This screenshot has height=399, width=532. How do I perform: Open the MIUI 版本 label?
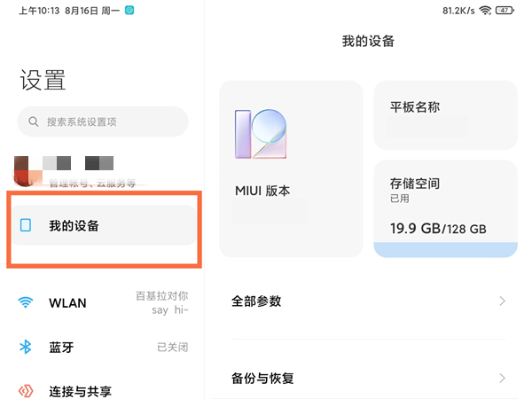point(262,191)
